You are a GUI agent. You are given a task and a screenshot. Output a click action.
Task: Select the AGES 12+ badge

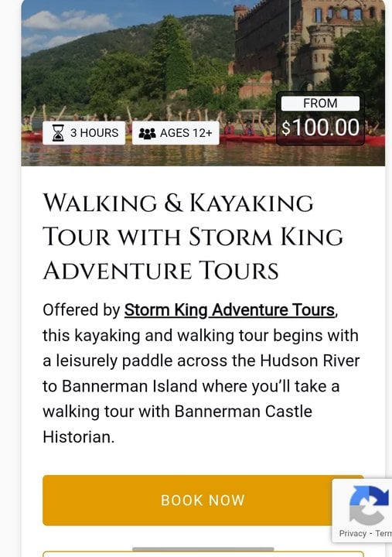point(176,133)
